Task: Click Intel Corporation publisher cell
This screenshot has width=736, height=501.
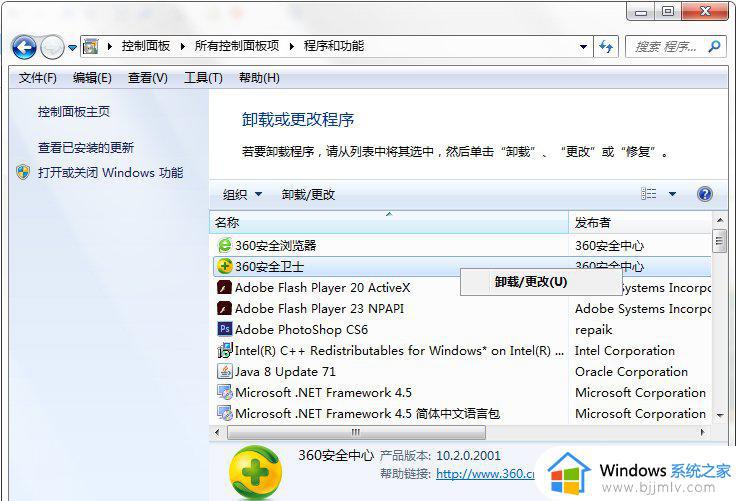Action: (625, 350)
